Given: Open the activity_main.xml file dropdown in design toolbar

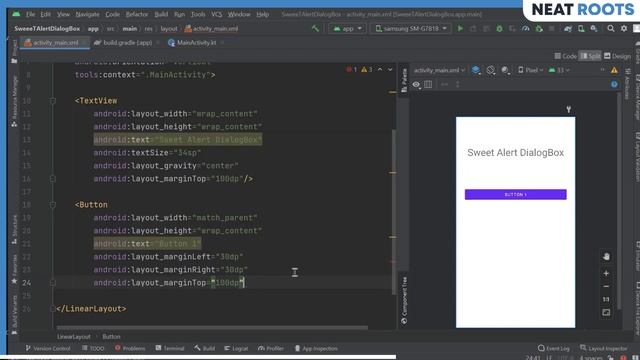Looking at the screenshot, I should 439,70.
